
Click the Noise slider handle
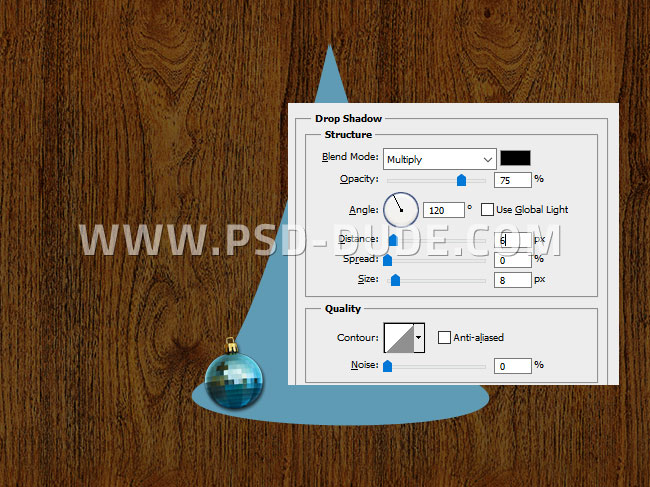pos(388,366)
